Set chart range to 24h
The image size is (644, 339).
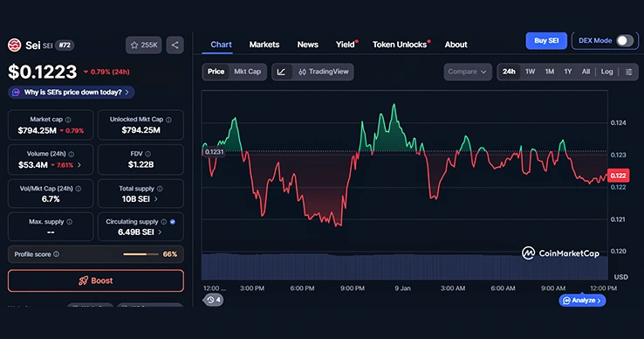509,72
